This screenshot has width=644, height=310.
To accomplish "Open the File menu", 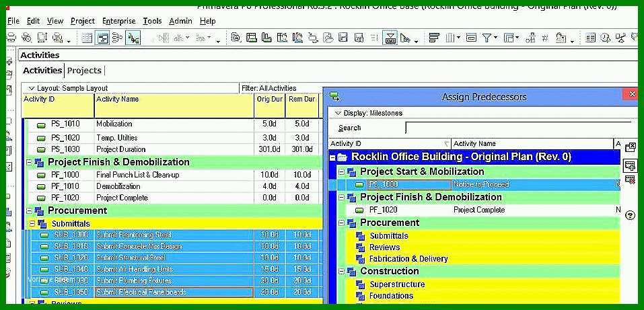I will click(13, 21).
